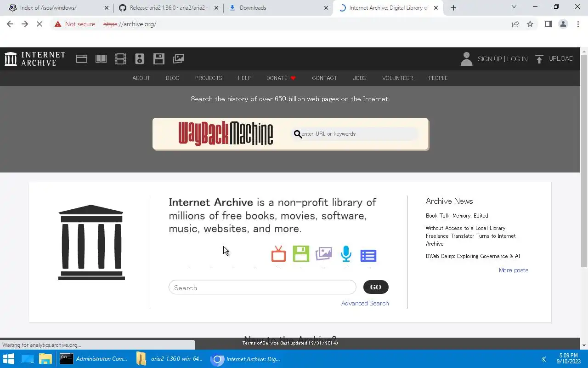Open File Explorer from taskbar
Viewport: 588px width, 368px height.
[45, 359]
